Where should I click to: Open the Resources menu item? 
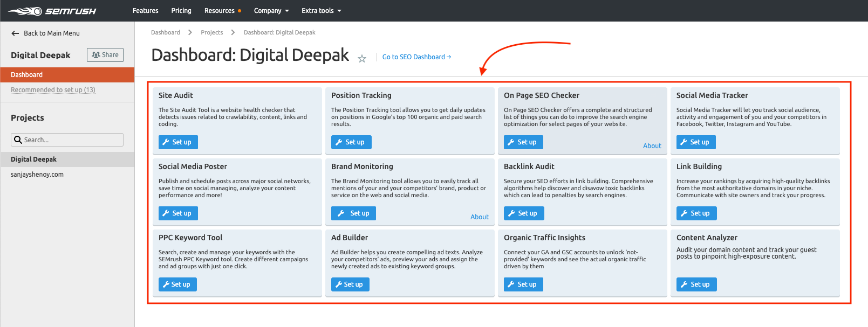(x=222, y=11)
